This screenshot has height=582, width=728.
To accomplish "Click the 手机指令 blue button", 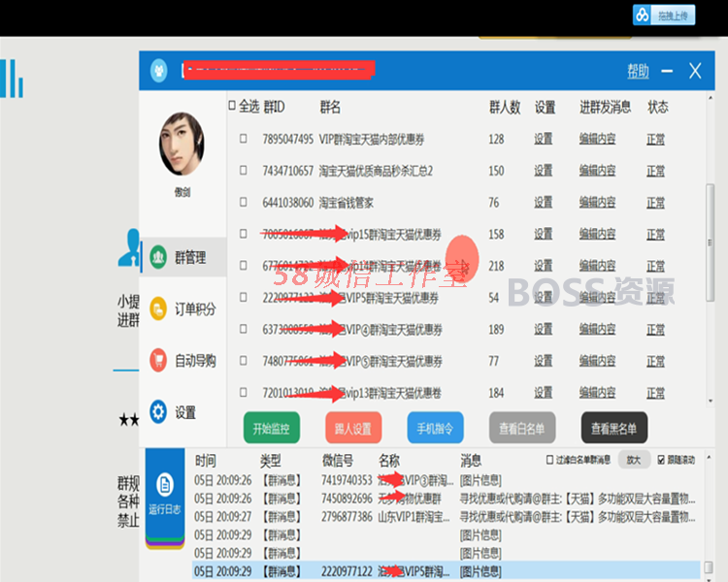I will [x=436, y=428].
